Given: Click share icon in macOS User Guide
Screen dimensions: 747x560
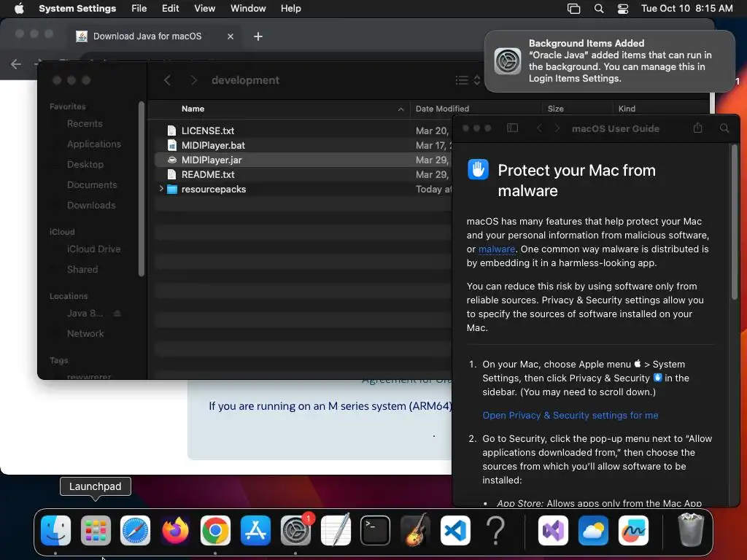Looking at the screenshot, I should click(697, 128).
